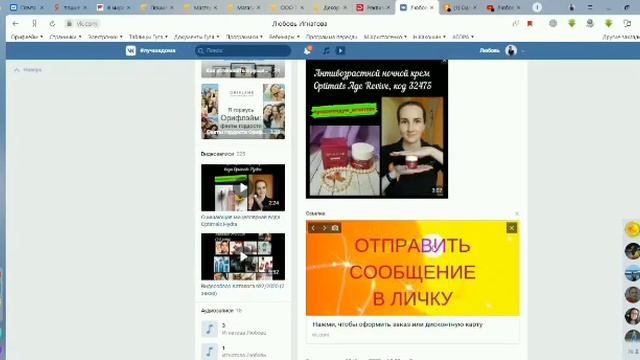This screenshot has height=360, width=640.
Task: Open the Oriflame 'Я горжусь Орифлэйм' video thumbnail
Action: (243, 111)
